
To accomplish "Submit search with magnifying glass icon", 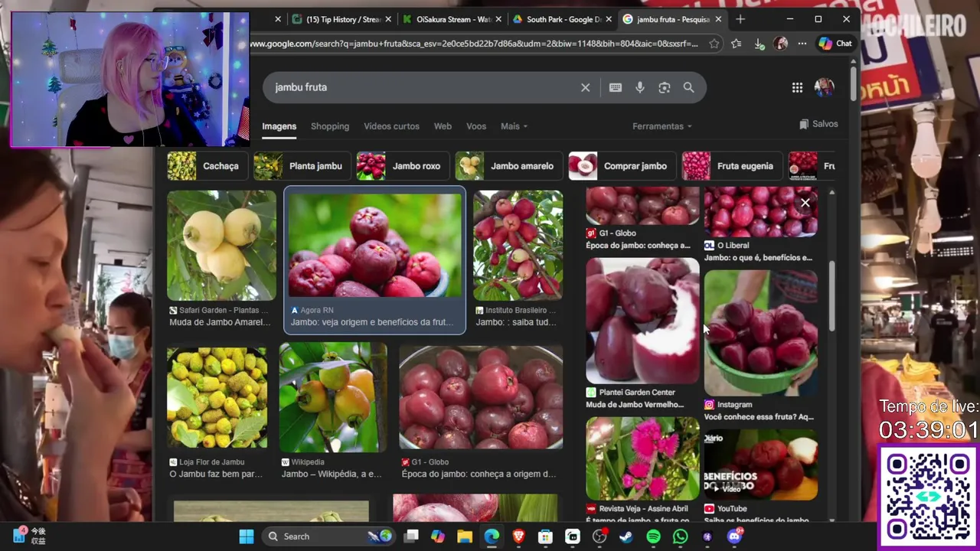I will click(689, 87).
